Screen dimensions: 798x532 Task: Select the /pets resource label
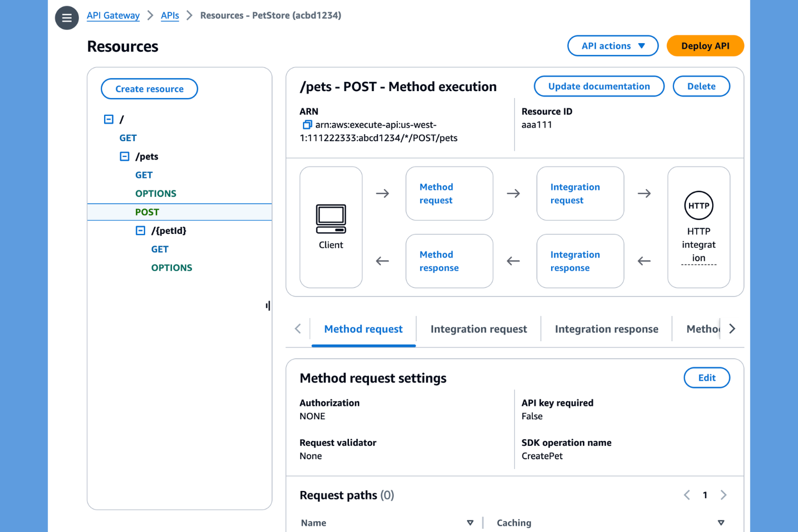[x=147, y=156]
